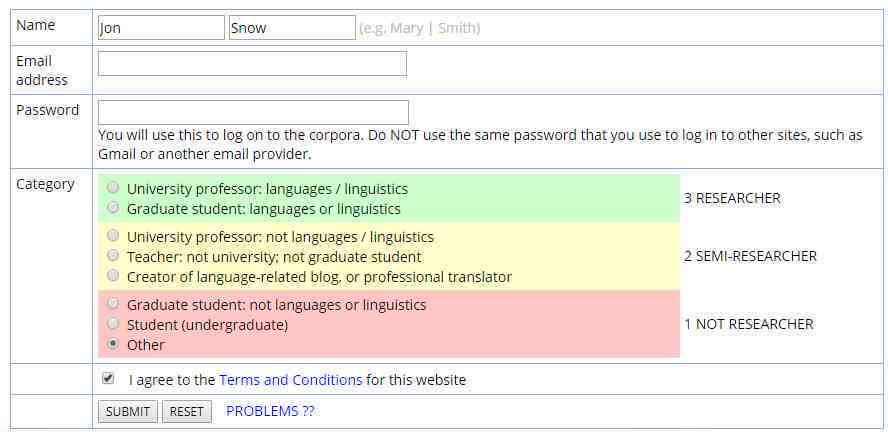Uncheck the Terms and Conditions agreement checkbox
This screenshot has width=888, height=432.
[108, 378]
